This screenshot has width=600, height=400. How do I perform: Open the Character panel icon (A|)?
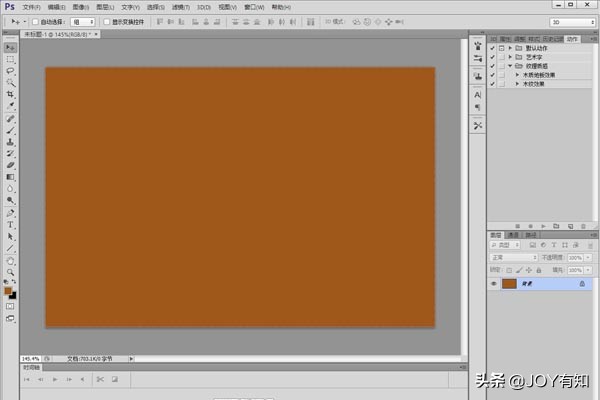478,95
